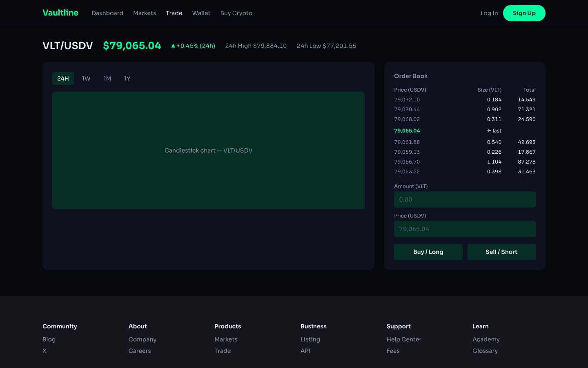588x368 pixels.
Task: Select ask price 79,068.02 in order book
Action: [x=407, y=119]
